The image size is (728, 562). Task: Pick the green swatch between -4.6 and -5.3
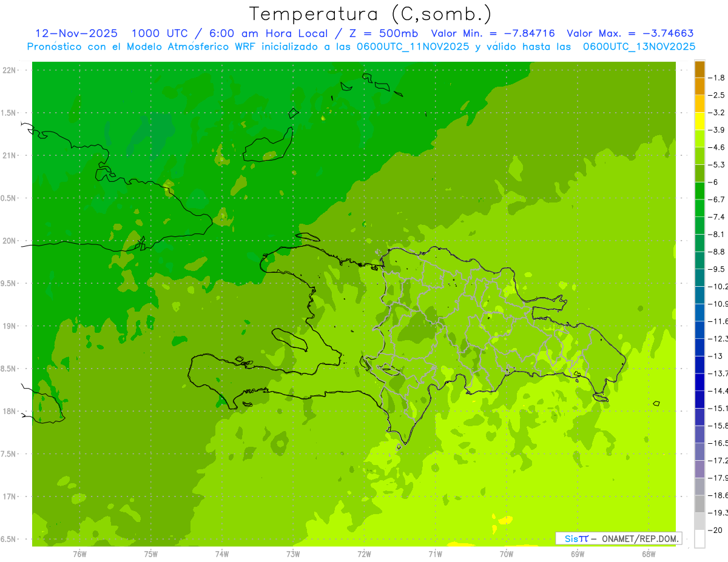[x=699, y=156]
